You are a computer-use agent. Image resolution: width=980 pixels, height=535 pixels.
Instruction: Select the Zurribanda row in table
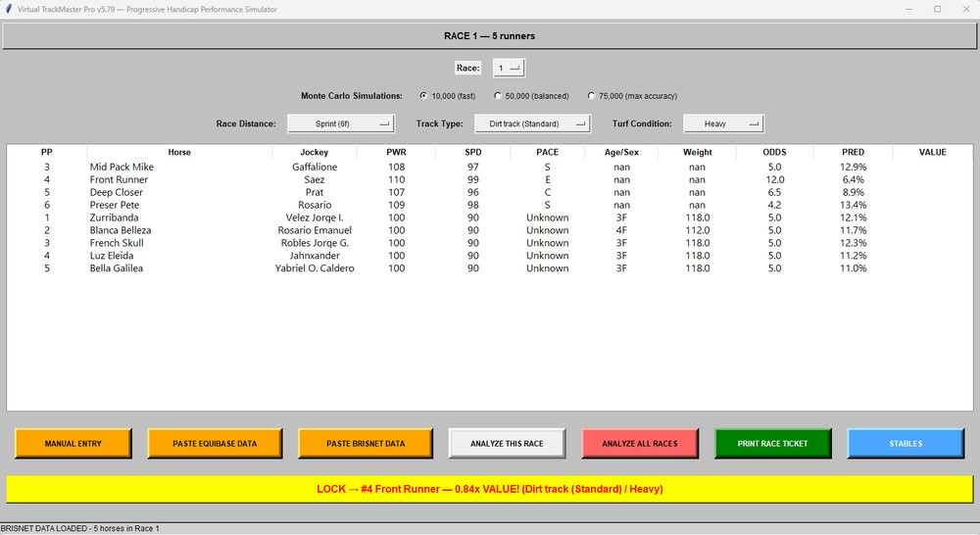click(114, 218)
